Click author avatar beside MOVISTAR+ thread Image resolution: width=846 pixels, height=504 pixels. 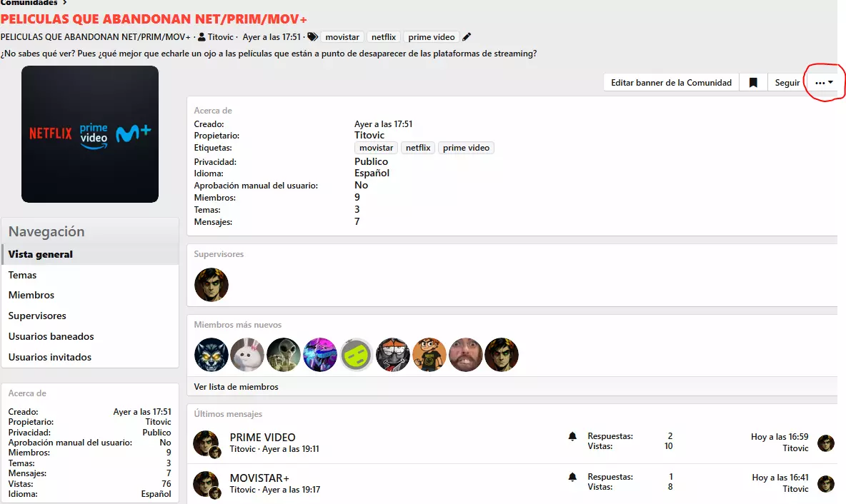tap(206, 484)
